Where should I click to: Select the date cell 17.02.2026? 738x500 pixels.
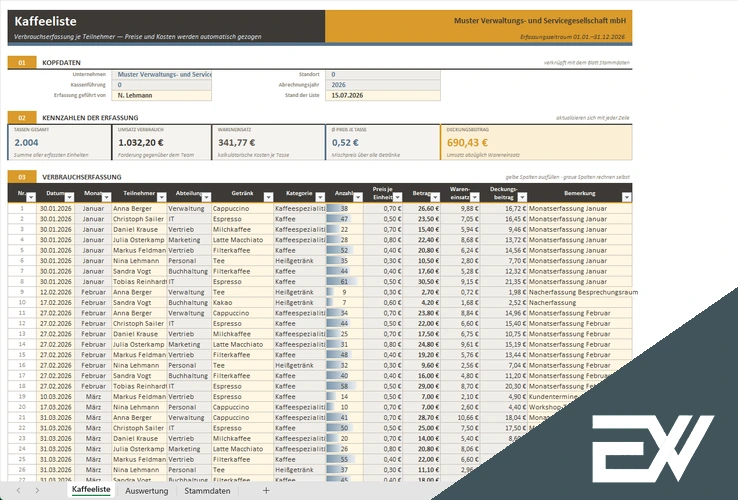(56, 302)
